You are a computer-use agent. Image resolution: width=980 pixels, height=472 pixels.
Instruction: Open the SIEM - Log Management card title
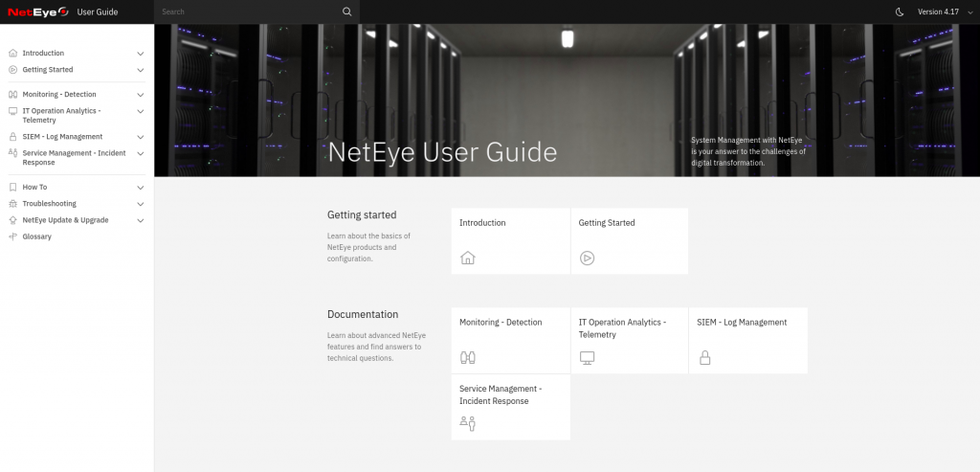[742, 322]
